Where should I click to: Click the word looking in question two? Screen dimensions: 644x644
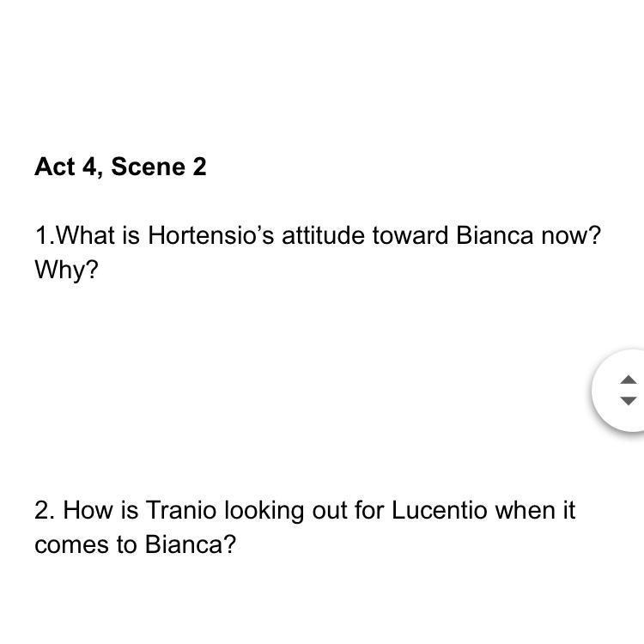(264, 511)
